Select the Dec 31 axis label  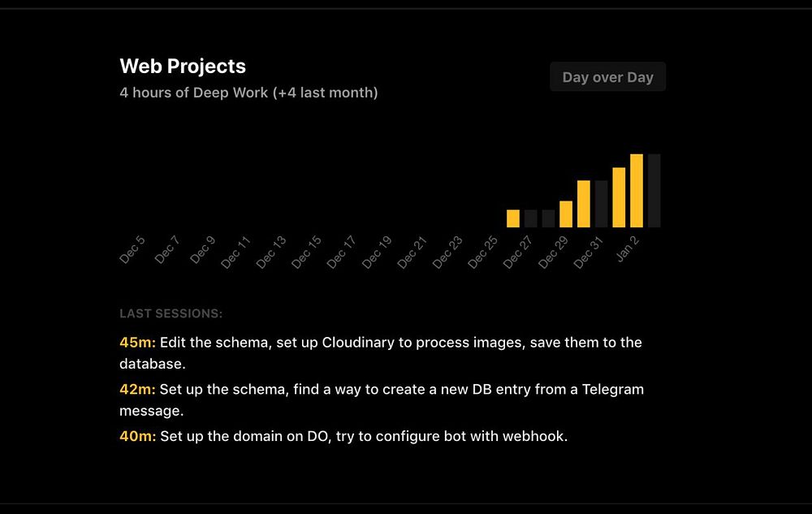588,253
